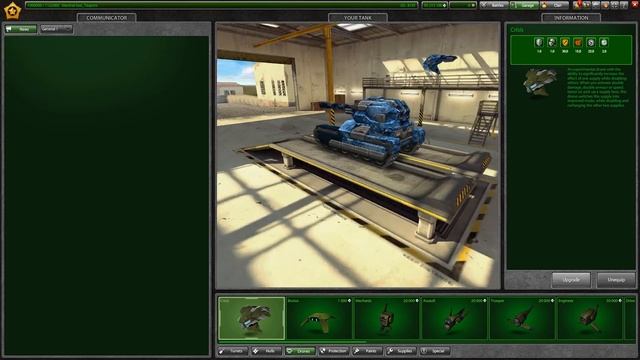Open the help icon in the top bar
The height and width of the screenshot is (360, 640).
pyautogui.click(x=624, y=5)
